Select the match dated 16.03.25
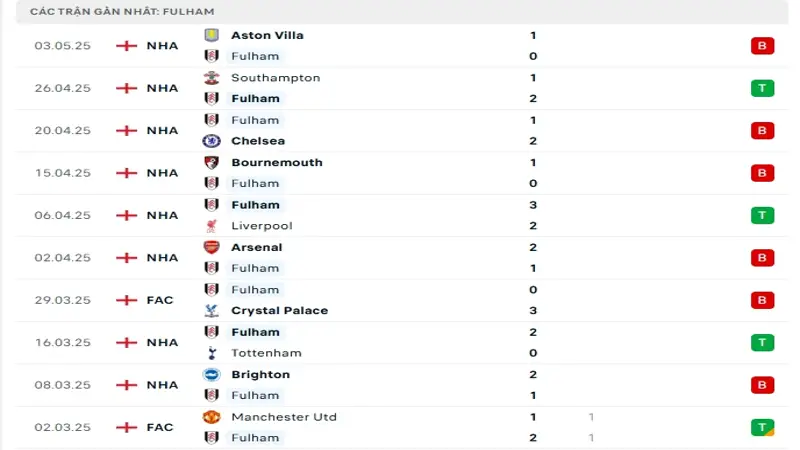The image size is (800, 450). [x=62, y=342]
